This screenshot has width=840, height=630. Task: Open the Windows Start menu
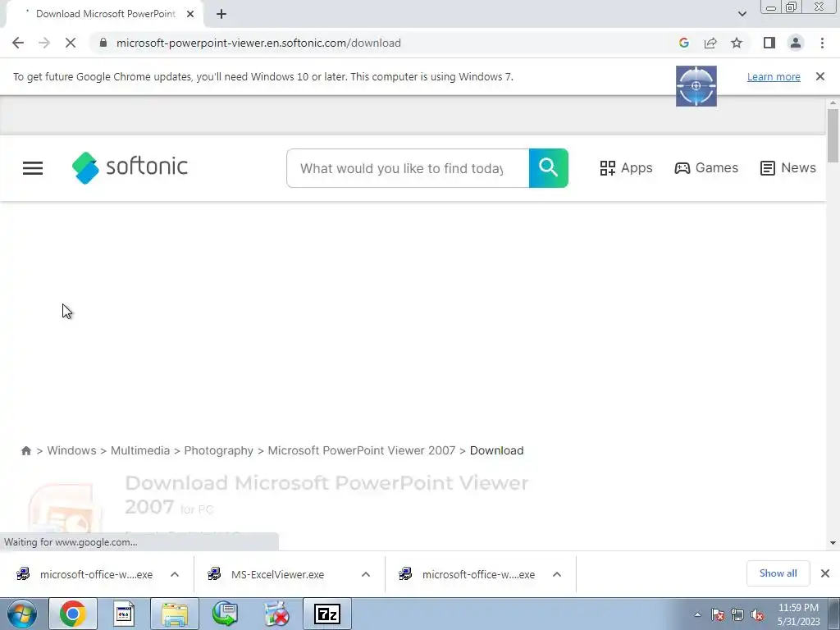22,614
